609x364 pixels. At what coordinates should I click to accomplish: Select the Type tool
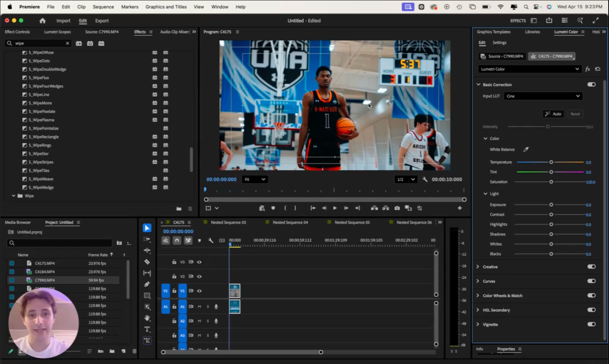click(x=147, y=329)
